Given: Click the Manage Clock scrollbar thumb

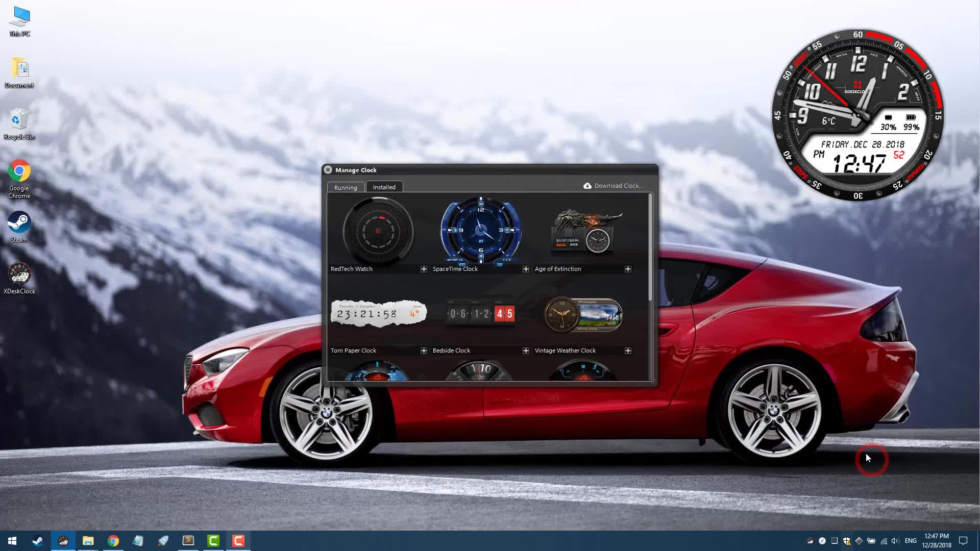Looking at the screenshot, I should tap(650, 247).
